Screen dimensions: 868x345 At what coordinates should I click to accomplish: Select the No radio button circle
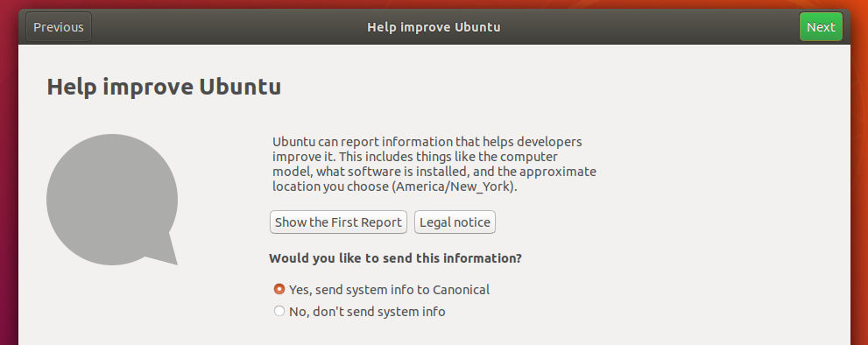click(279, 311)
